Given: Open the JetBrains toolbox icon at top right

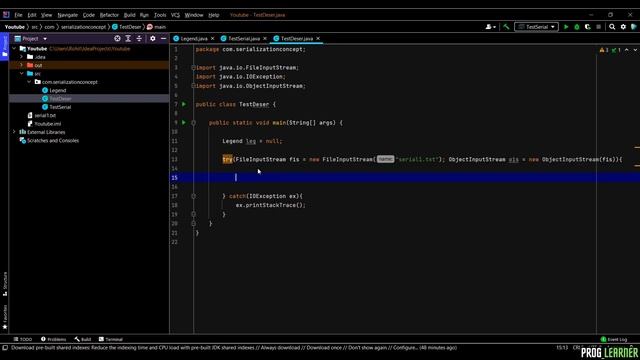Looking at the screenshot, I should tap(634, 27).
